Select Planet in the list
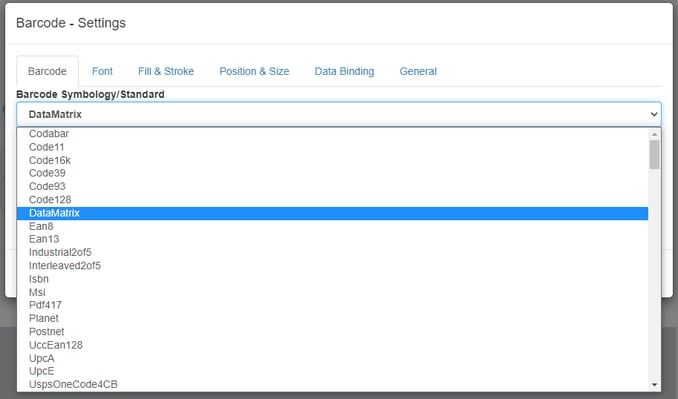This screenshot has height=399, width=678. tap(332, 319)
